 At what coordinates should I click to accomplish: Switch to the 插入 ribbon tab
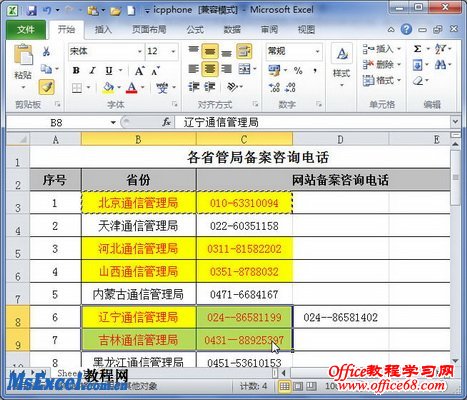[103, 30]
